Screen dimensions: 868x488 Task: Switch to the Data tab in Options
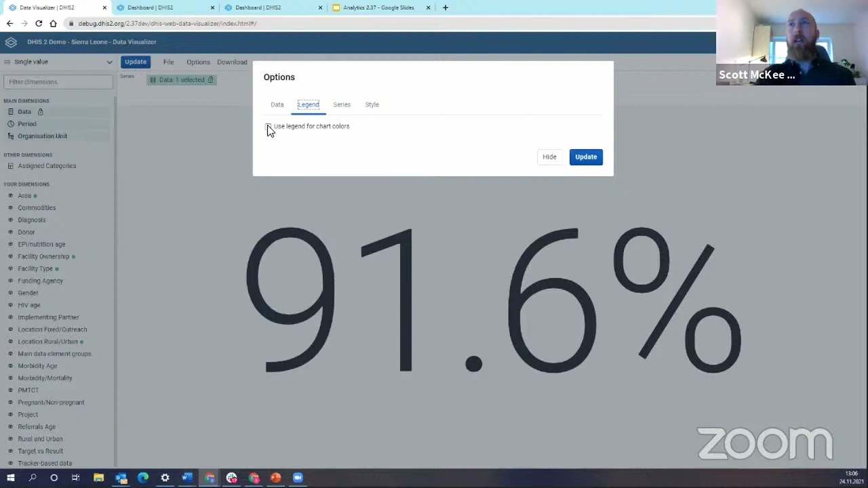click(x=277, y=104)
